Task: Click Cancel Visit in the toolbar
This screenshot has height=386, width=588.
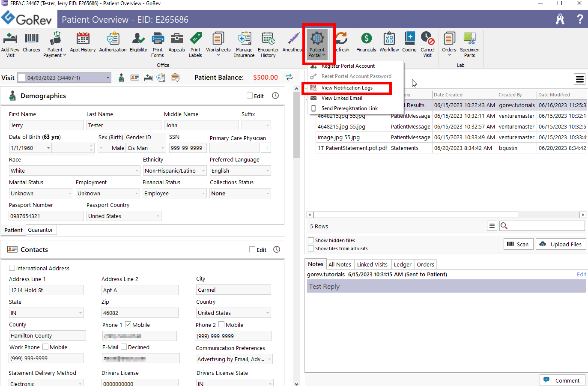Action: pyautogui.click(x=427, y=45)
